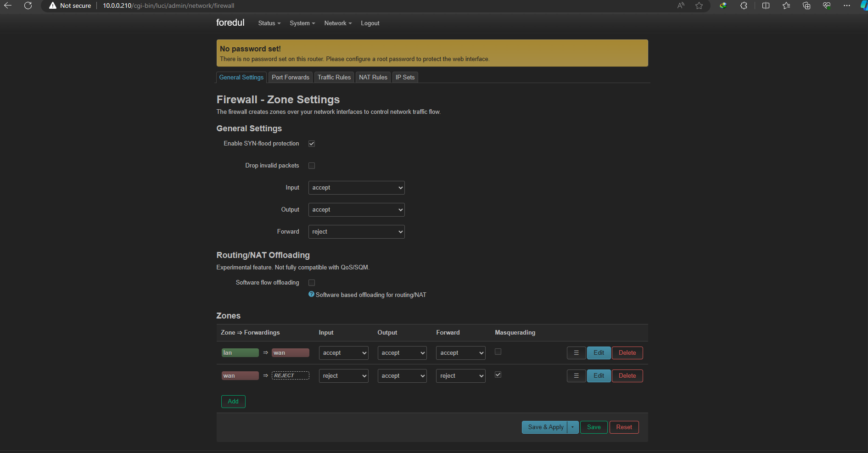
Task: Enable Software flow offloading checkbox
Action: (312, 283)
